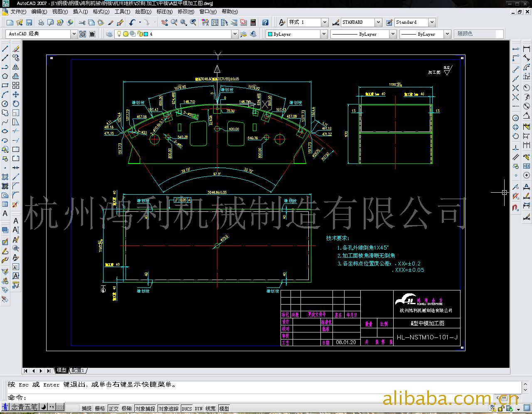
Task: Open the lineweight ByLayer dropdown
Action: coord(447,34)
